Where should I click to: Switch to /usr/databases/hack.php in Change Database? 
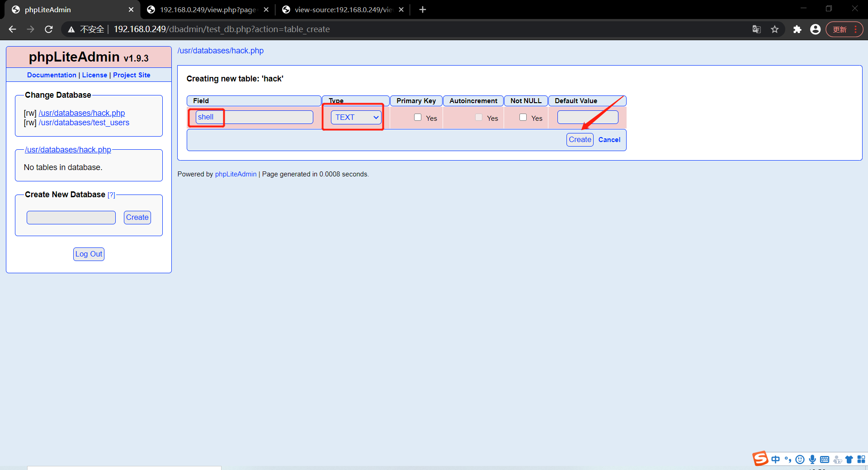[82, 113]
